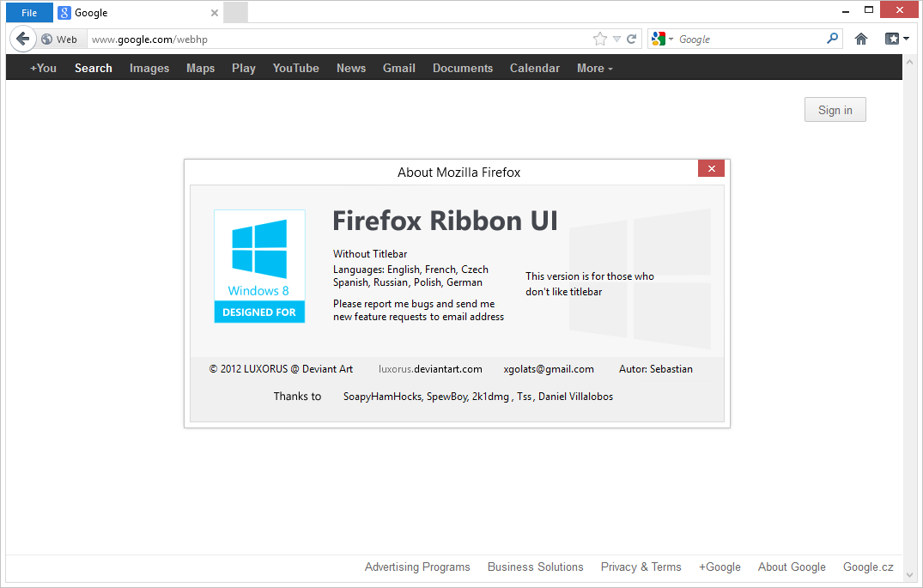This screenshot has height=588, width=923.
Task: Click the xgolats@gmail.com email link
Action: [x=549, y=369]
